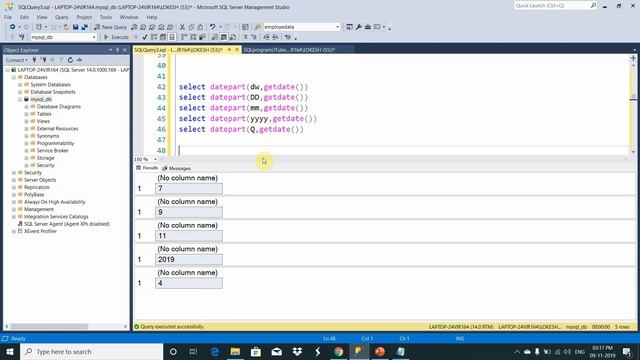Image resolution: width=640 pixels, height=360 pixels.
Task: Open Google Chrome from the taskbar
Action: (338, 351)
